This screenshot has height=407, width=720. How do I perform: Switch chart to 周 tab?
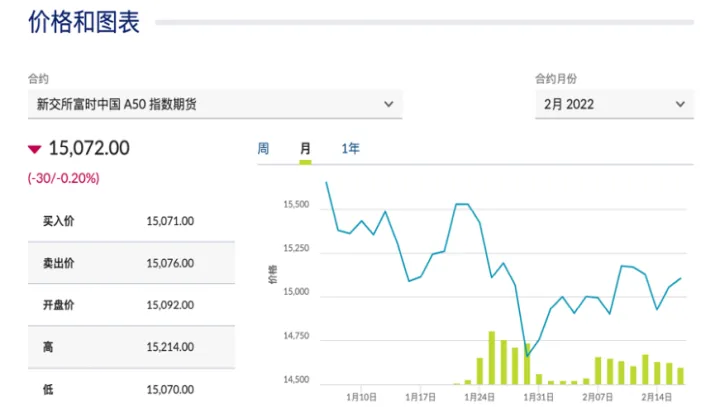click(x=263, y=148)
